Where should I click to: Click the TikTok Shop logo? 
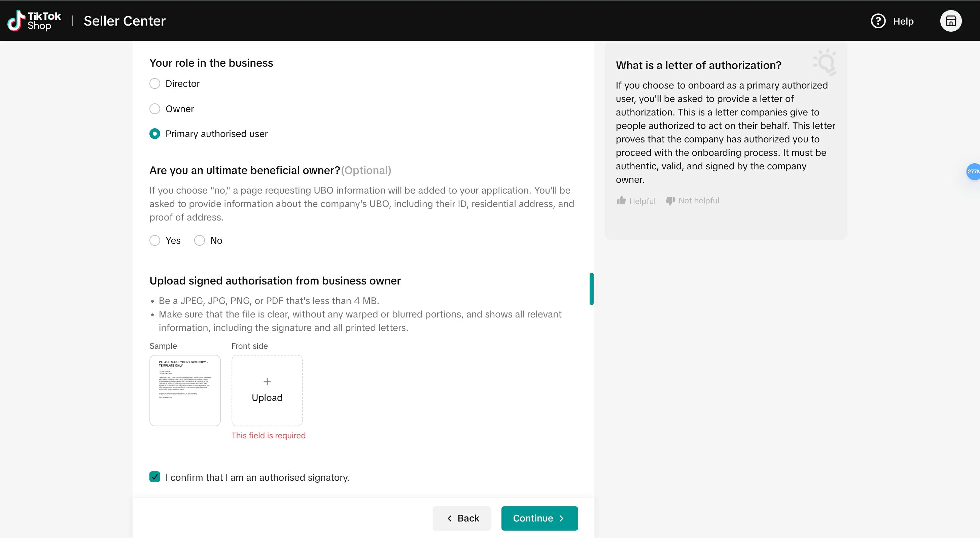point(34,21)
